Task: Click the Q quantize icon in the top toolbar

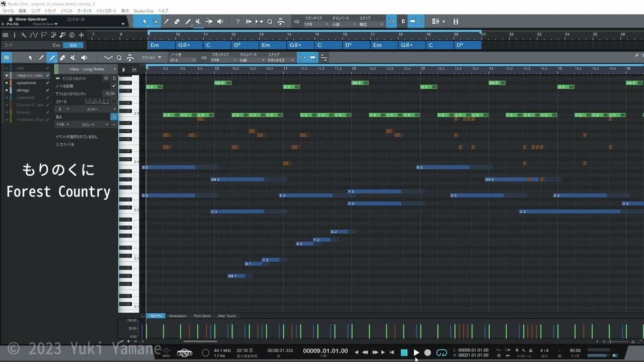Action: click(270, 22)
